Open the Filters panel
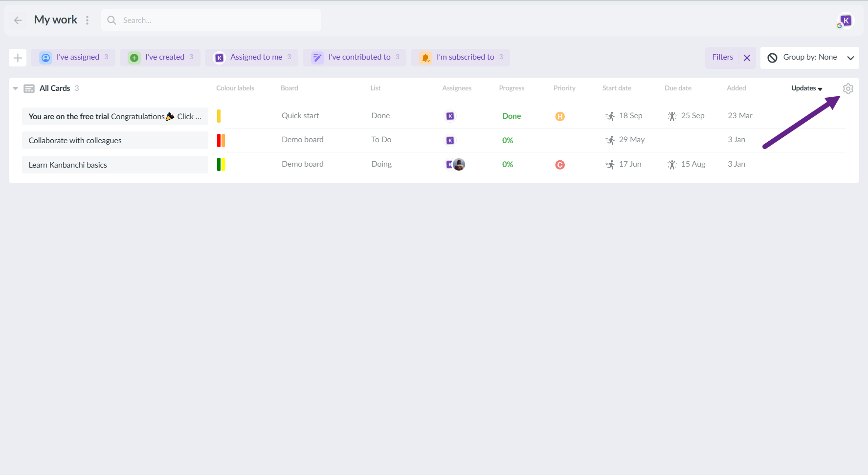The width and height of the screenshot is (868, 475). [x=722, y=57]
